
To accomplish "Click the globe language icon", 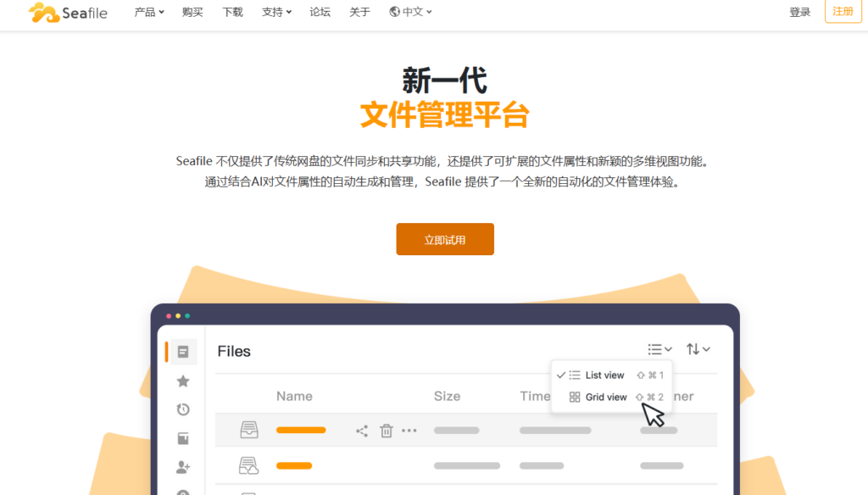I will pyautogui.click(x=394, y=12).
